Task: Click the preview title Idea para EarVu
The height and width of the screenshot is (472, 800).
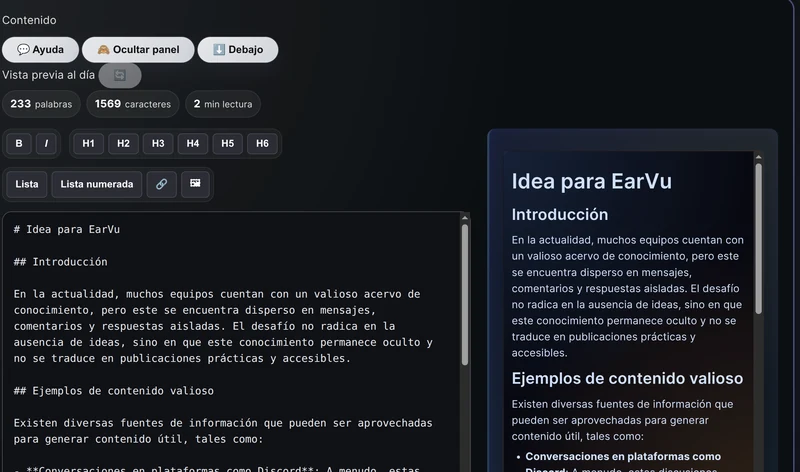Action: coord(592,181)
